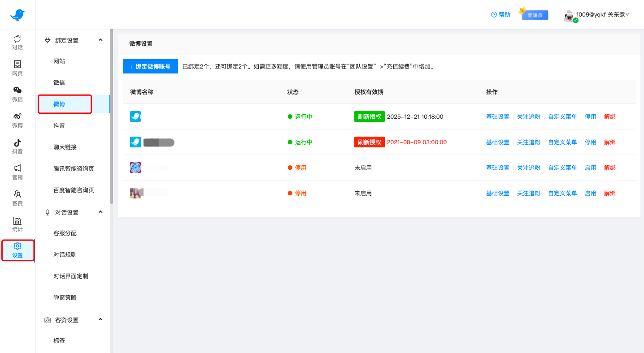This screenshot has width=644, height=353.
Task: Select the 微博 icon in the sidebar
Action: [17, 121]
